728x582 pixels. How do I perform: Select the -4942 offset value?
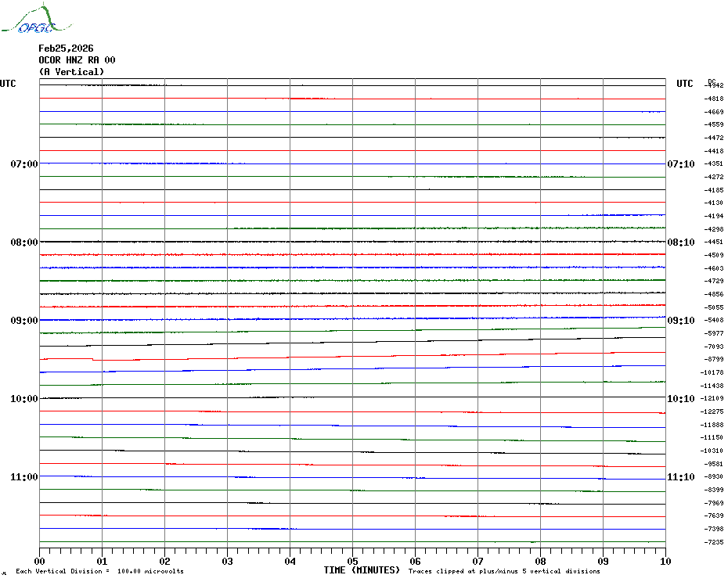point(714,85)
